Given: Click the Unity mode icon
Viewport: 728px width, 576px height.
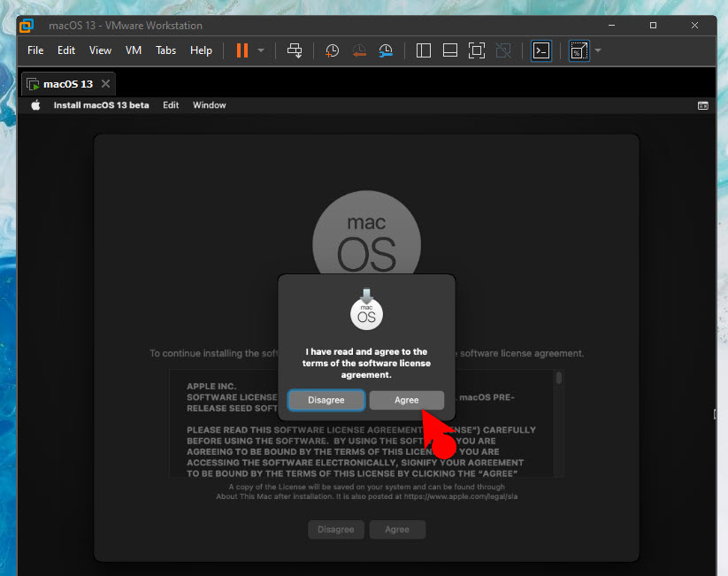Looking at the screenshot, I should tap(503, 50).
